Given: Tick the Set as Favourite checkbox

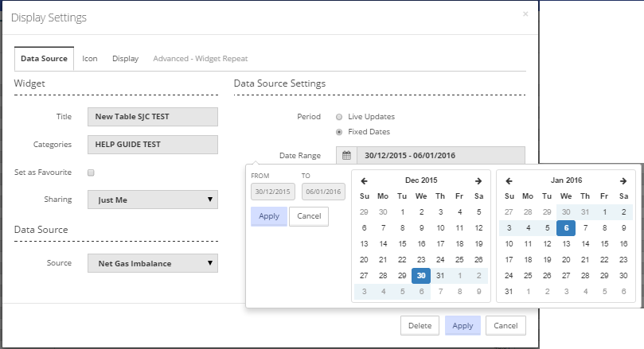Looking at the screenshot, I should [x=91, y=173].
